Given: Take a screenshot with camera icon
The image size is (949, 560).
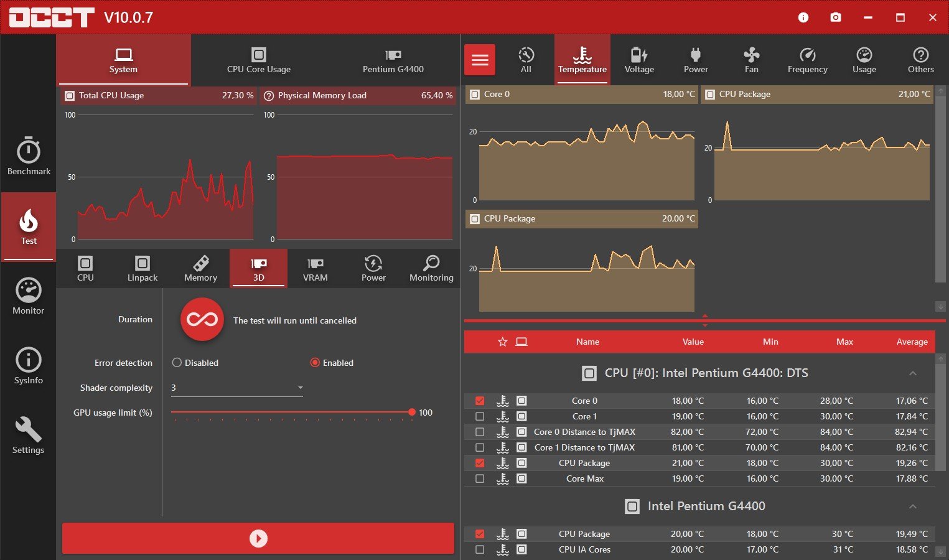Looking at the screenshot, I should tap(836, 17).
